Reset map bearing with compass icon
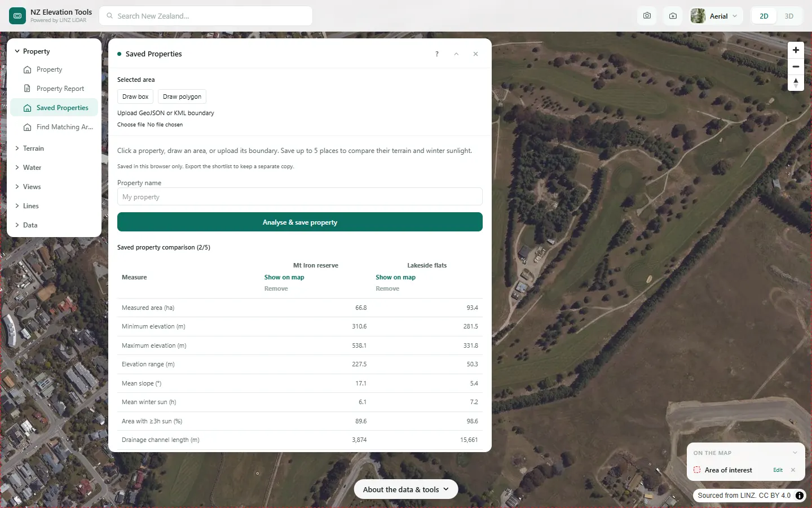This screenshot has width=812, height=508. (796, 83)
